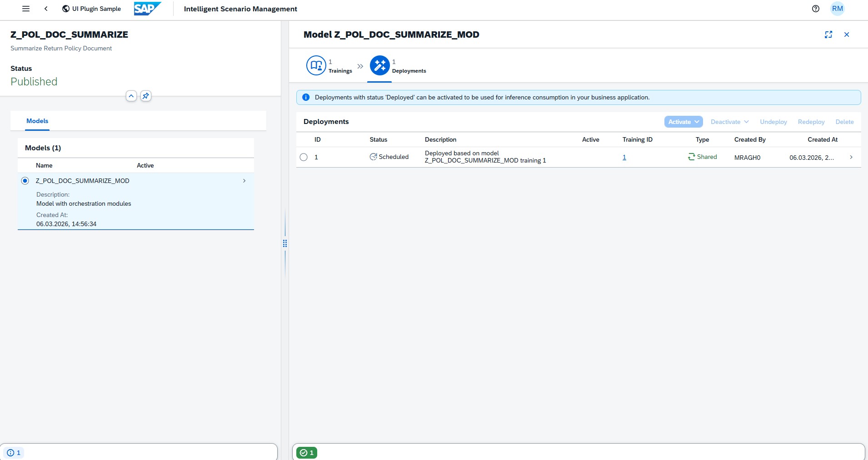Click the Created By column header
Screen dimensions: 868x460
point(750,139)
